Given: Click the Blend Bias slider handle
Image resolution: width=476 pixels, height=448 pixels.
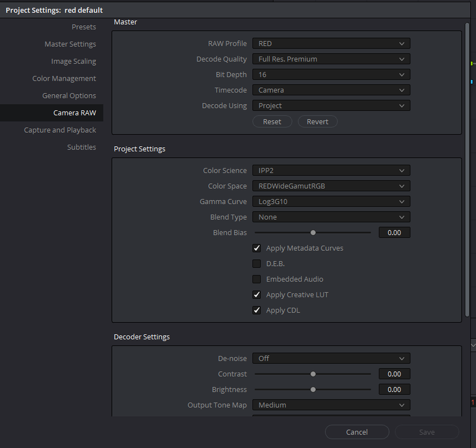Looking at the screenshot, I should pyautogui.click(x=313, y=232).
